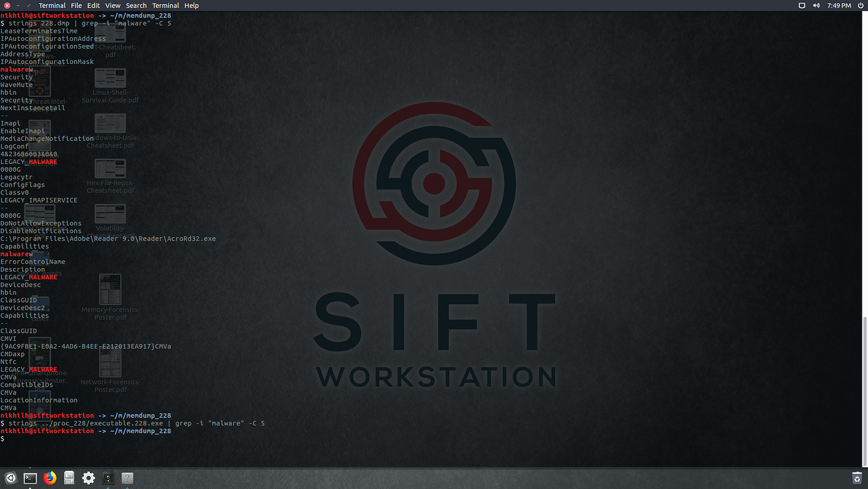Image resolution: width=868 pixels, height=489 pixels.
Task: Open the Trash icon in dock
Action: tap(857, 477)
